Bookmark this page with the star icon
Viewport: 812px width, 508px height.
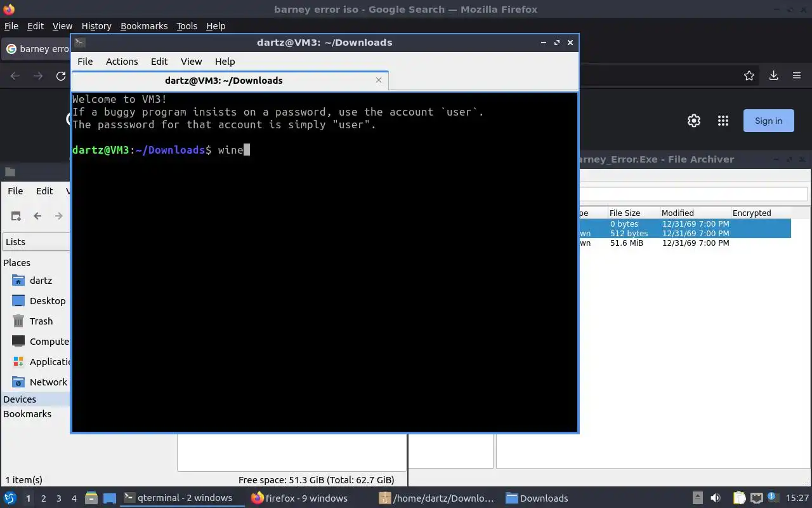(749, 76)
